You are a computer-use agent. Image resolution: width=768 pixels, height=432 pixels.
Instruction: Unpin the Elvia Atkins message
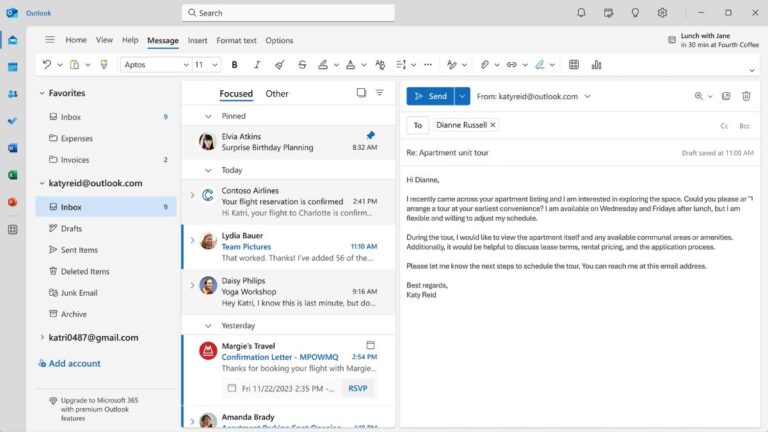click(x=371, y=135)
